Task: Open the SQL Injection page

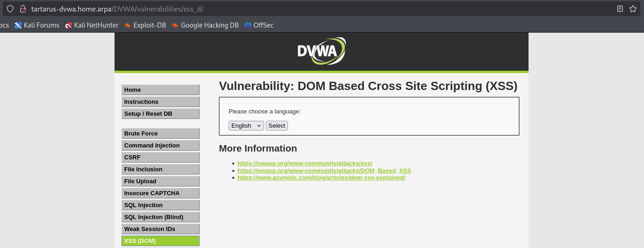Action: tap(161, 205)
